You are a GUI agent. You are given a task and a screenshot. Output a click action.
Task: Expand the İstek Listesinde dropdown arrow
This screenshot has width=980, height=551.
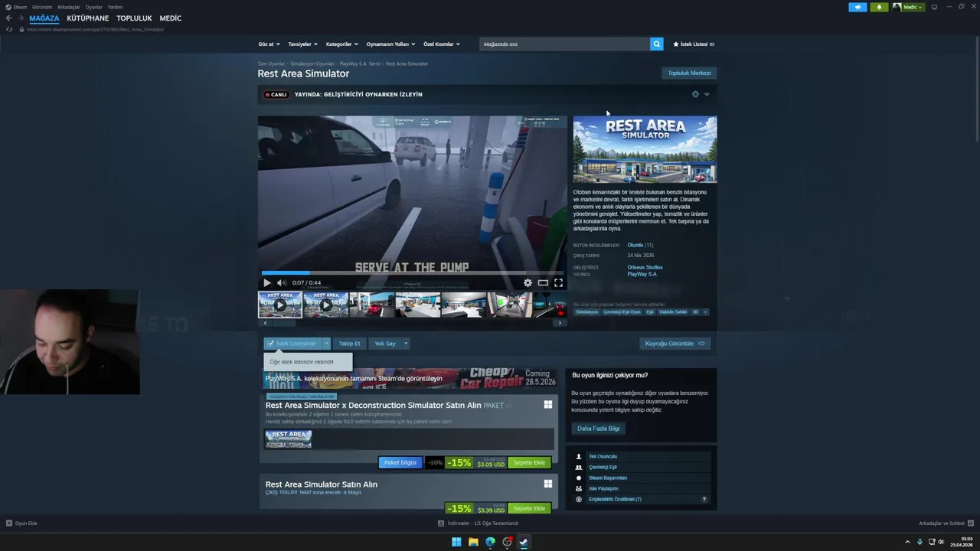(x=326, y=344)
